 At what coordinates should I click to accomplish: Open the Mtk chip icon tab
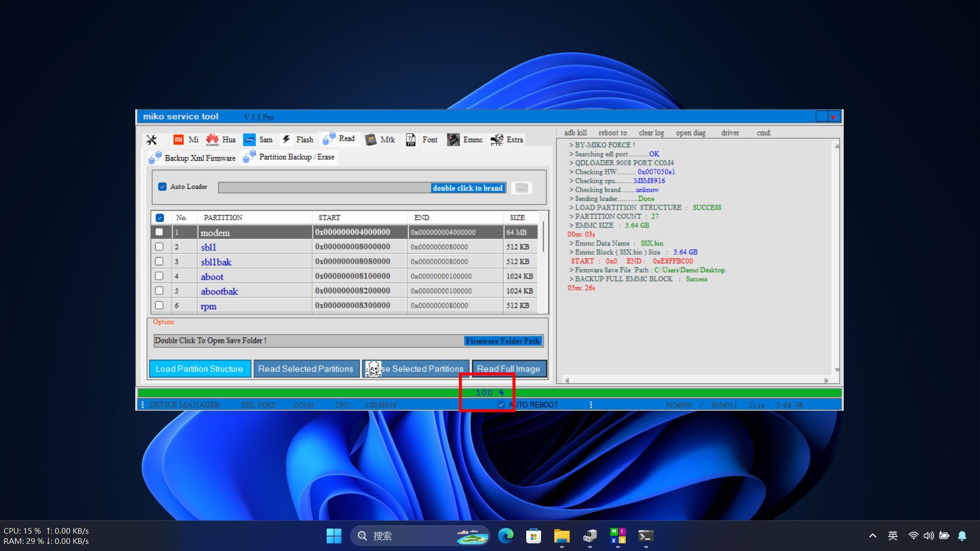tap(371, 140)
